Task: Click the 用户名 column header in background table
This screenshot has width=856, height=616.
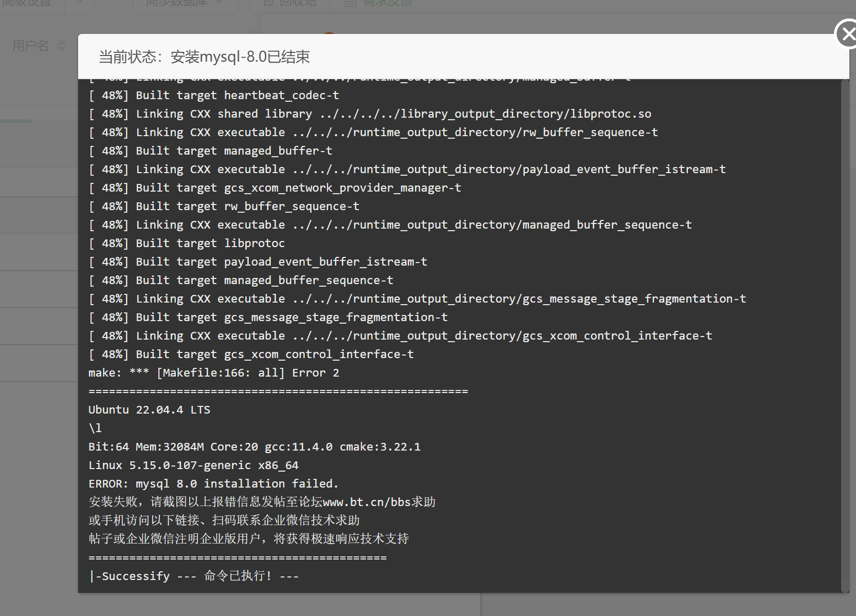Action: 31,46
